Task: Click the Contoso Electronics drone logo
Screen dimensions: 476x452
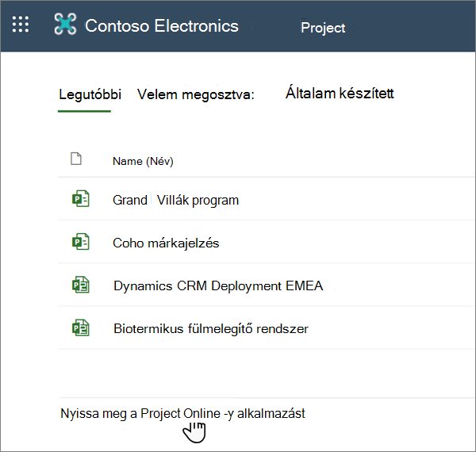Action: (65, 24)
